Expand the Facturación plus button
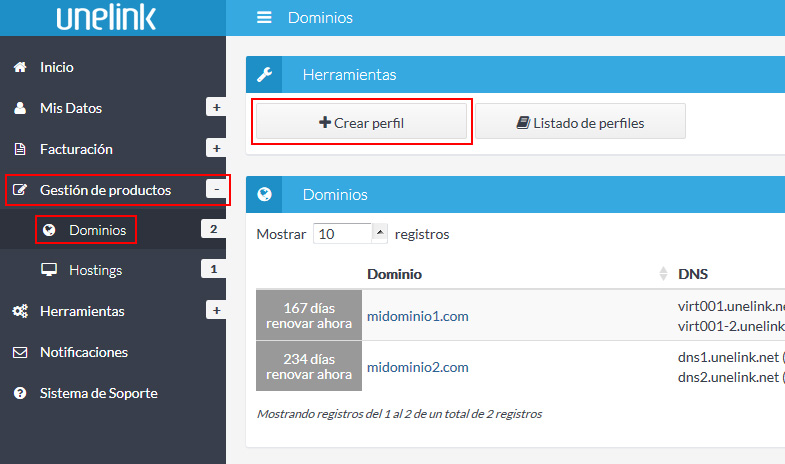Screen dimensions: 785x464 coord(215,149)
